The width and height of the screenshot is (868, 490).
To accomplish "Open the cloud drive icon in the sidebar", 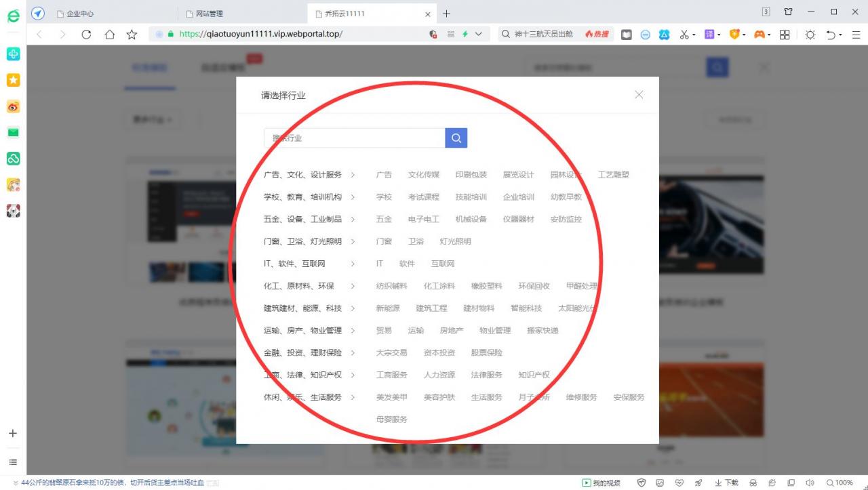I will (x=14, y=159).
